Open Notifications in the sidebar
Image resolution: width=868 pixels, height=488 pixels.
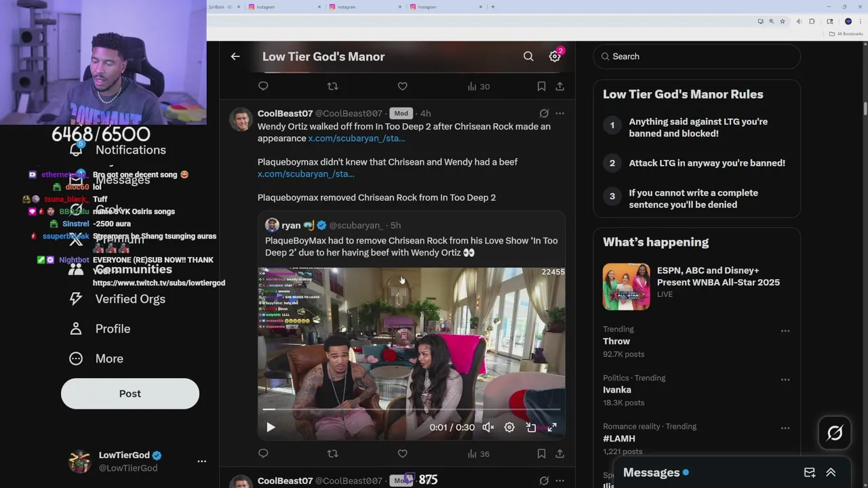point(118,150)
